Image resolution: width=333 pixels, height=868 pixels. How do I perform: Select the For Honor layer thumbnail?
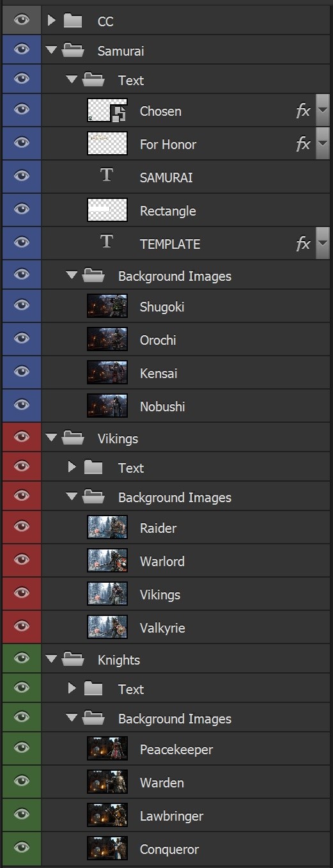[x=107, y=144]
